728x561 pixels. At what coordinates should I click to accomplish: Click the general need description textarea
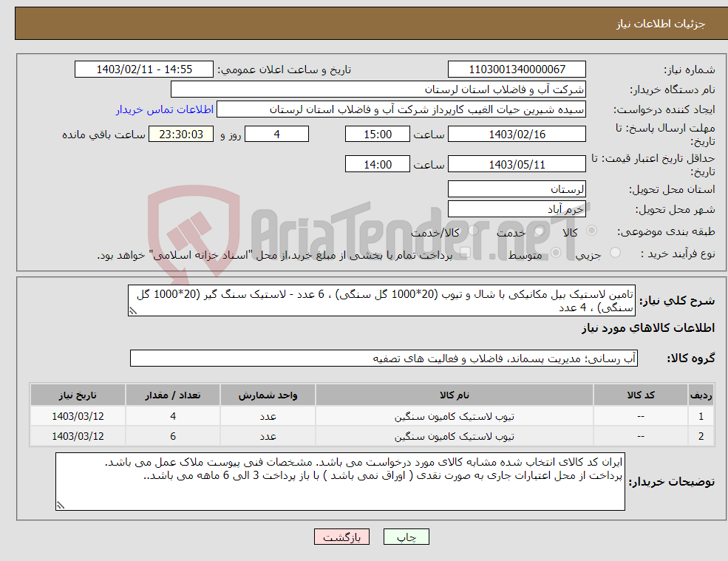click(381, 301)
